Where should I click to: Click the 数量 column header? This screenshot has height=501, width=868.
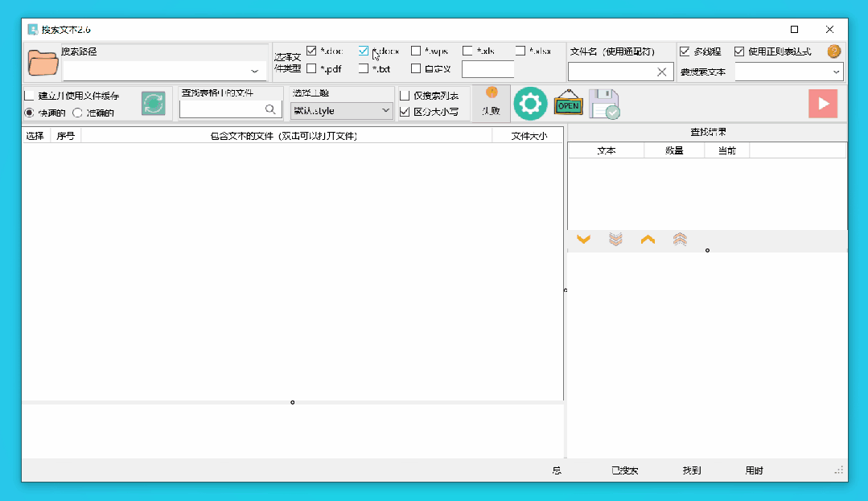pyautogui.click(x=673, y=150)
